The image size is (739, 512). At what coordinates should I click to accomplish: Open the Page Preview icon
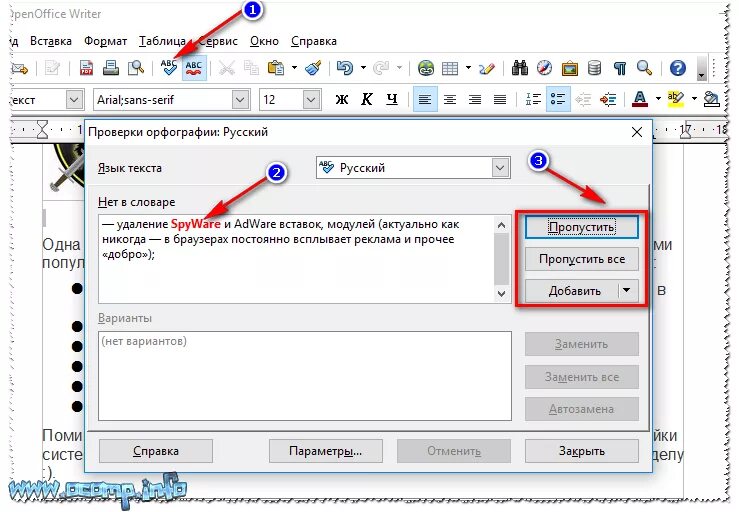point(136,68)
